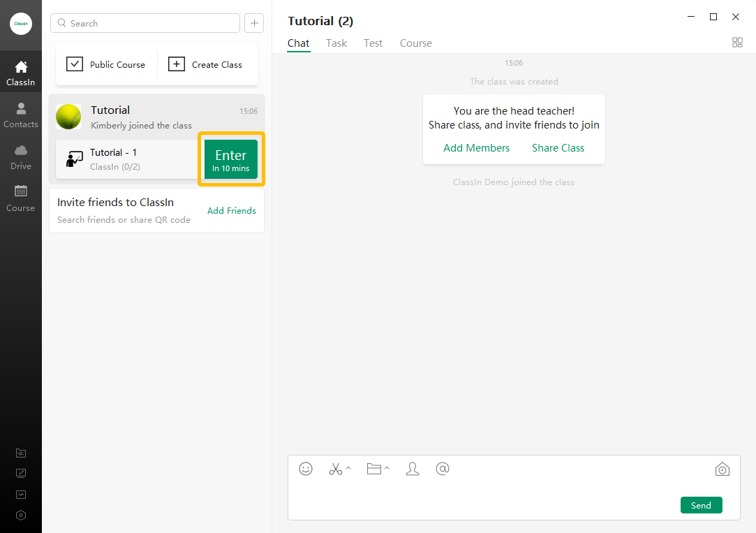Minimize the ClassIn window
756x533 pixels.
click(x=691, y=17)
